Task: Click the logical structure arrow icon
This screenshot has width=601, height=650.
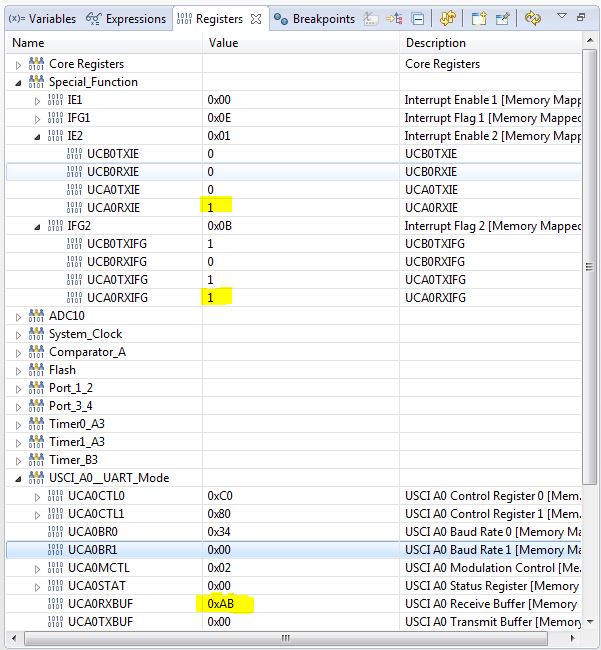Action: point(394,19)
